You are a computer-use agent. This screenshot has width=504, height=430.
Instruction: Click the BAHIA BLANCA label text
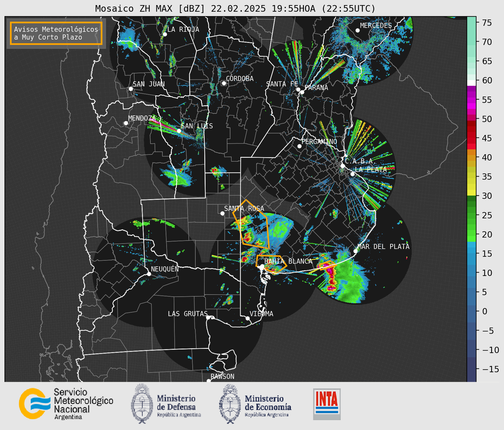288,261
